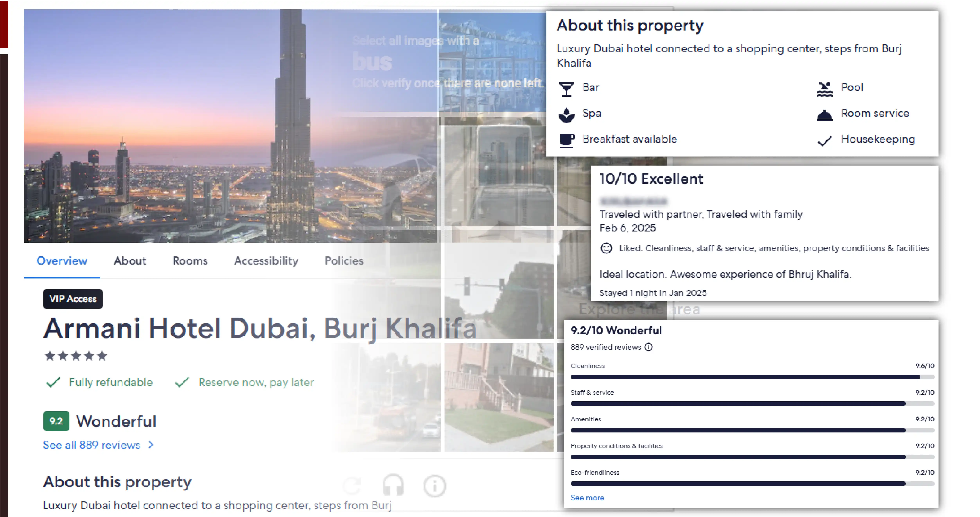
Task: Click the Spa lotus icon
Action: pos(566,115)
